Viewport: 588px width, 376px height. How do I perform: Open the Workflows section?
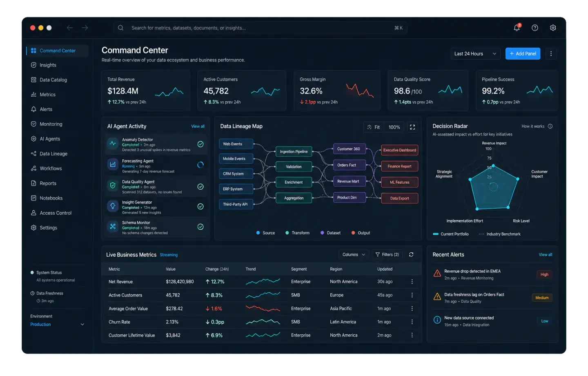coord(57,169)
